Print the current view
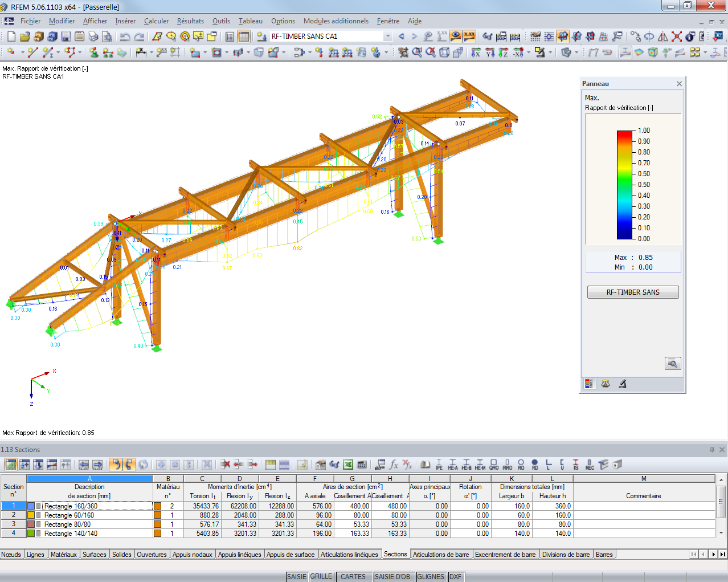 click(x=94, y=36)
